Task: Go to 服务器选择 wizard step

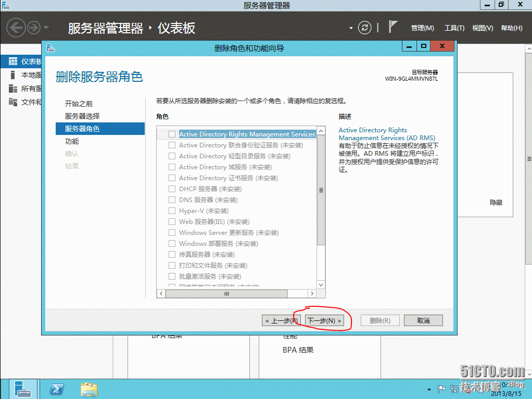Action: (x=82, y=116)
